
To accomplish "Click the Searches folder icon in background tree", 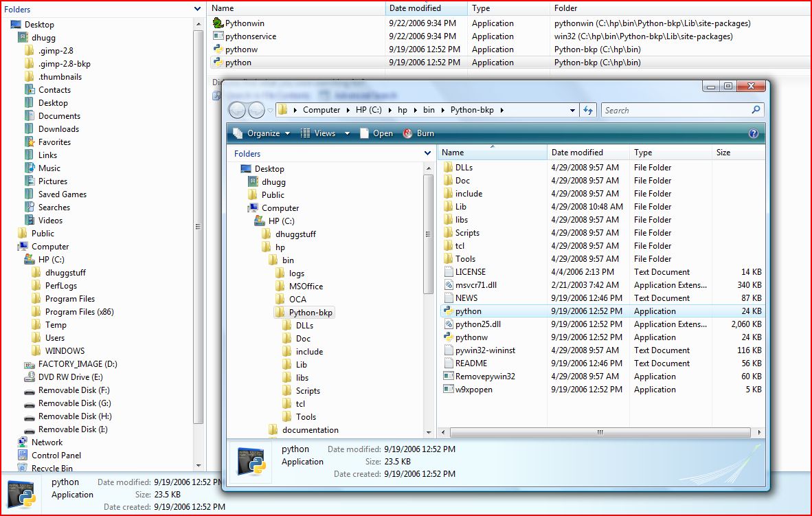I will pos(30,207).
